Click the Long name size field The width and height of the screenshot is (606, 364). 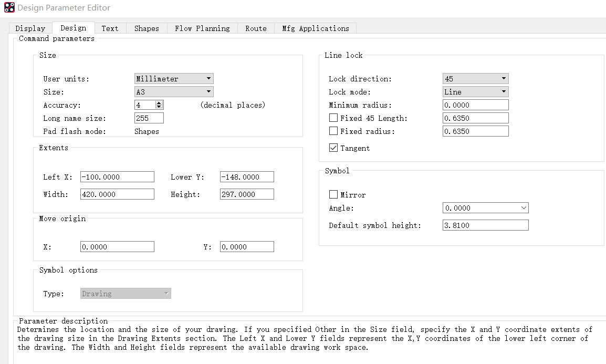(x=149, y=118)
